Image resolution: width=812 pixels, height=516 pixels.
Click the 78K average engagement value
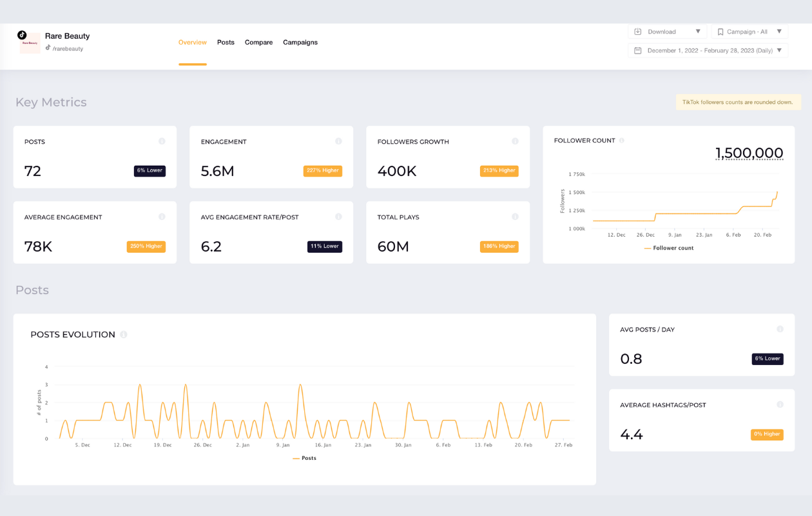pyautogui.click(x=38, y=246)
